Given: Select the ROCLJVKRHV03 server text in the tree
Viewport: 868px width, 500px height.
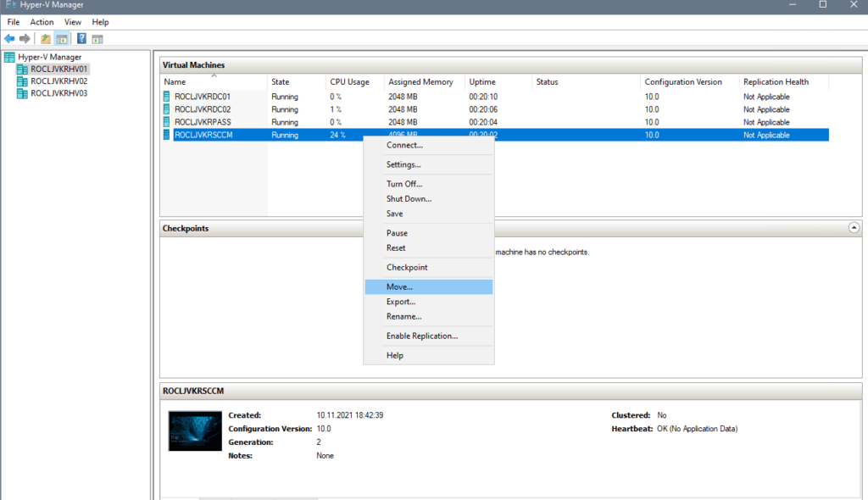Looking at the screenshot, I should [58, 93].
